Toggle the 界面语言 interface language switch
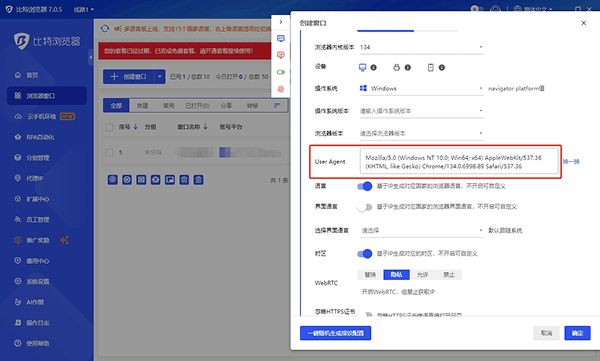 (x=364, y=207)
